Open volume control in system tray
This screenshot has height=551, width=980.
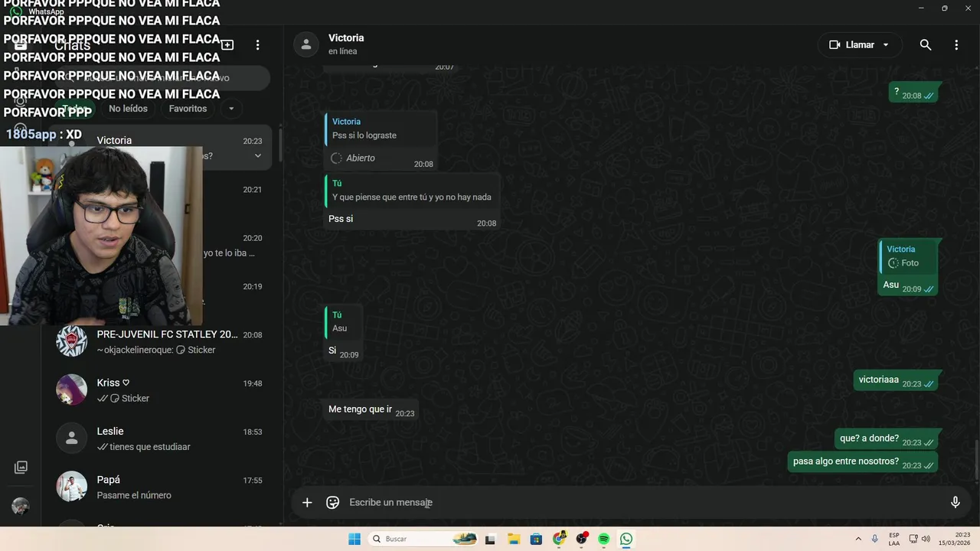pyautogui.click(x=926, y=539)
